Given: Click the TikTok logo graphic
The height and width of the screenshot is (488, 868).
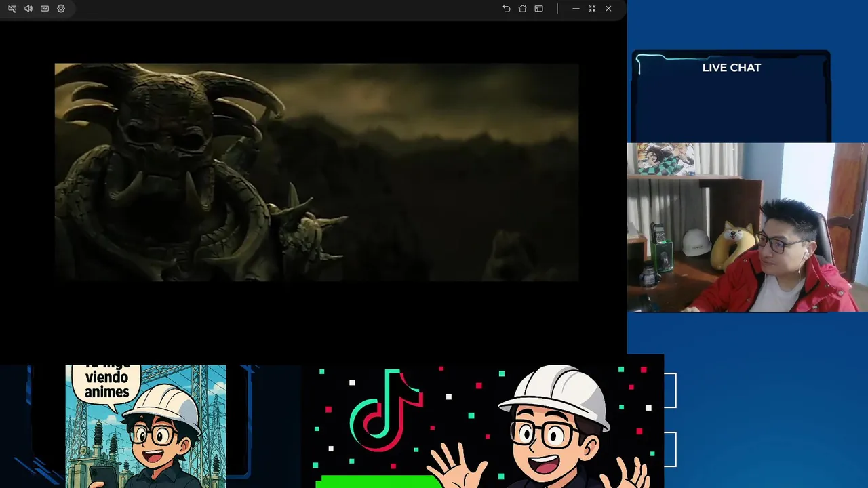Looking at the screenshot, I should [x=386, y=410].
